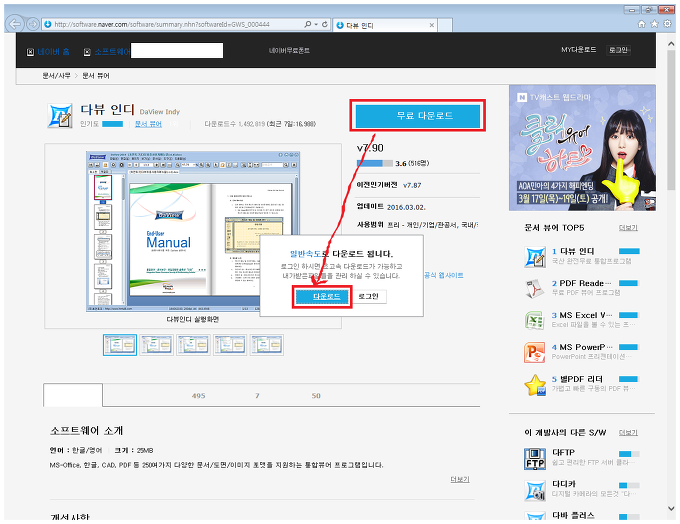Open the 문서 뷰어 category link under the title
This screenshot has height=524, width=680.
coord(148,124)
